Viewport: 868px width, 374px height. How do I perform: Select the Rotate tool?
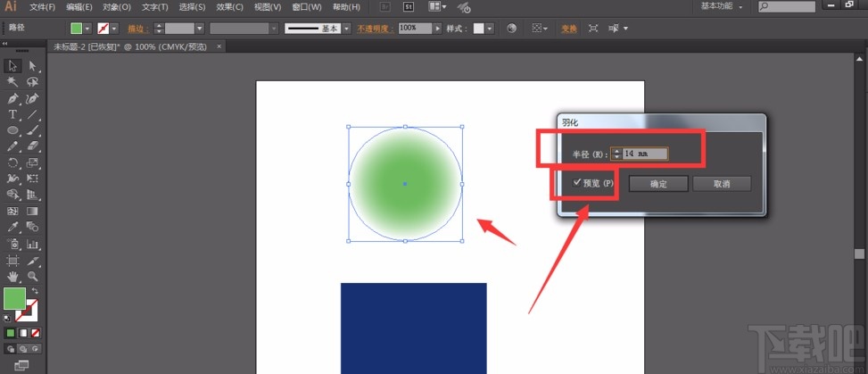(12, 162)
